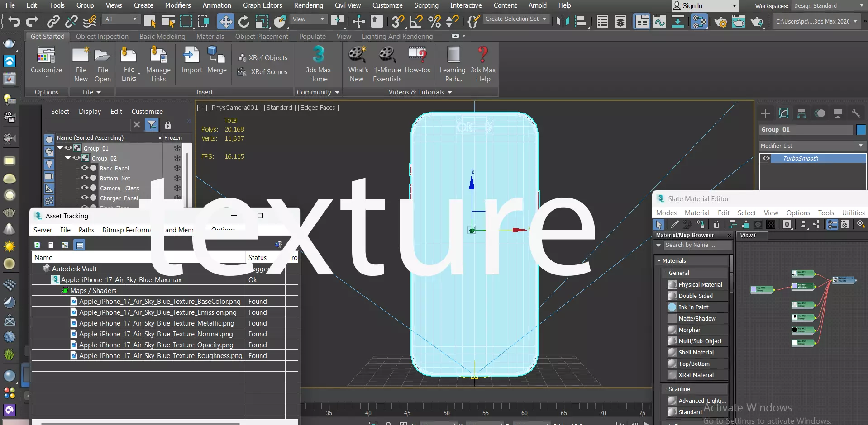Toggle visibility of Charger_Panel

click(x=84, y=198)
